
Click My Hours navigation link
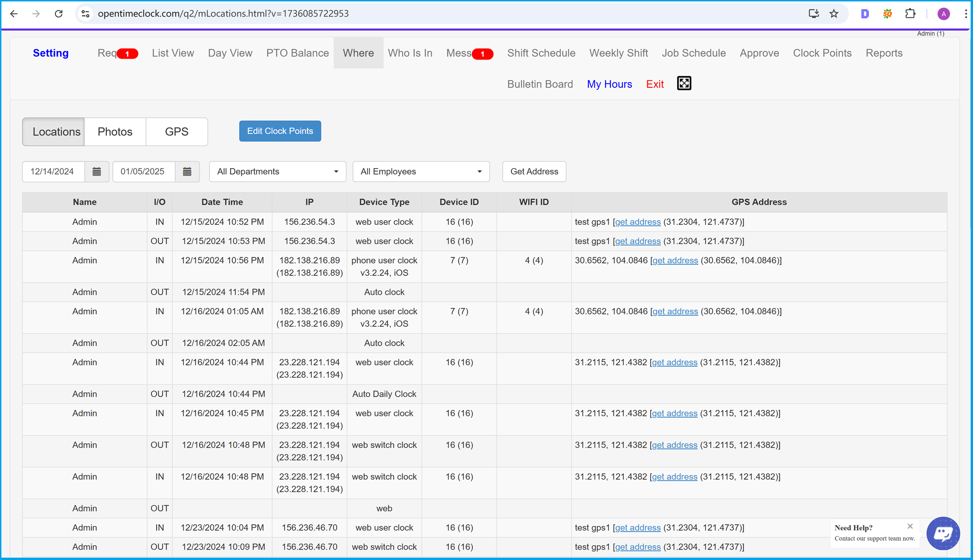click(610, 84)
